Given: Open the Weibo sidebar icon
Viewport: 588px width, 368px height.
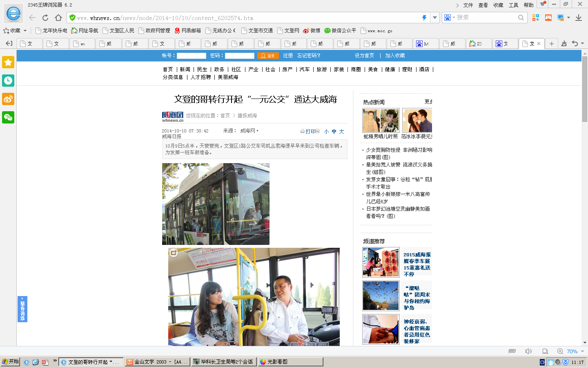Looking at the screenshot, I should (x=8, y=99).
